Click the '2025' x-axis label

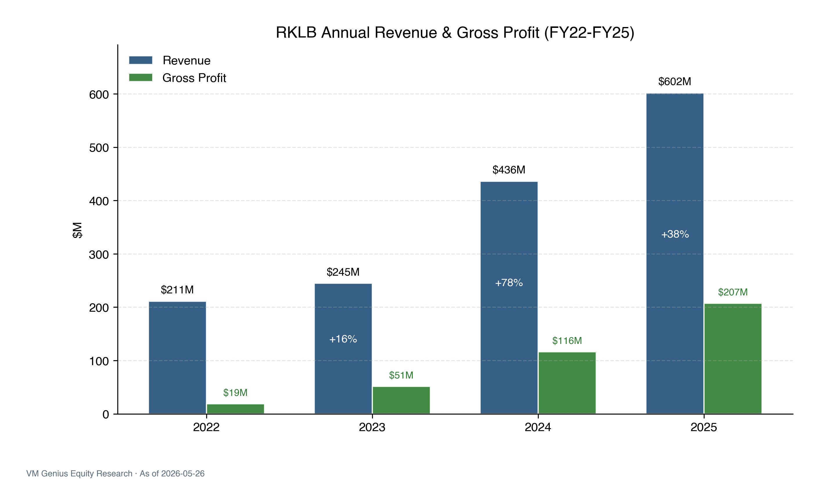704,427
